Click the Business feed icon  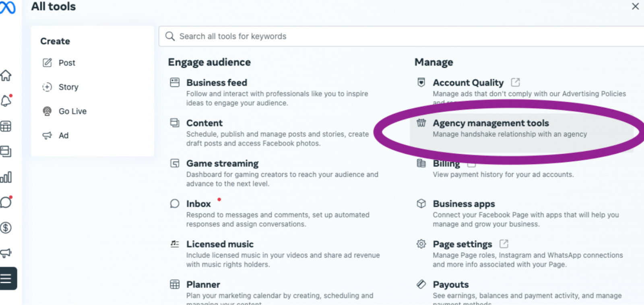pyautogui.click(x=175, y=83)
